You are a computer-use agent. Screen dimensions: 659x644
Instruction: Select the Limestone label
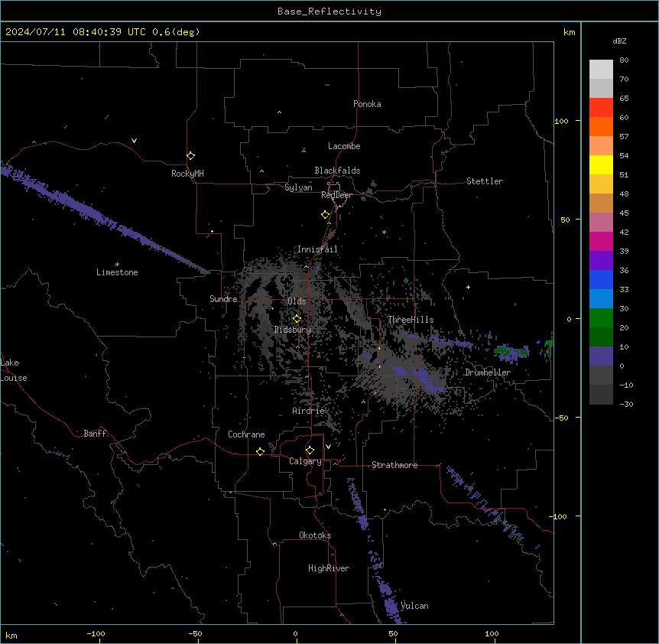tap(117, 272)
